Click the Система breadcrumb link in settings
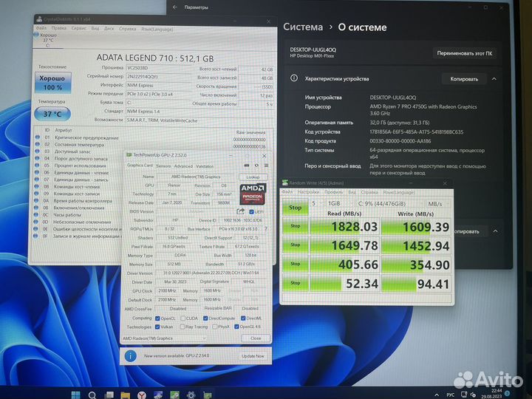 coord(303,27)
